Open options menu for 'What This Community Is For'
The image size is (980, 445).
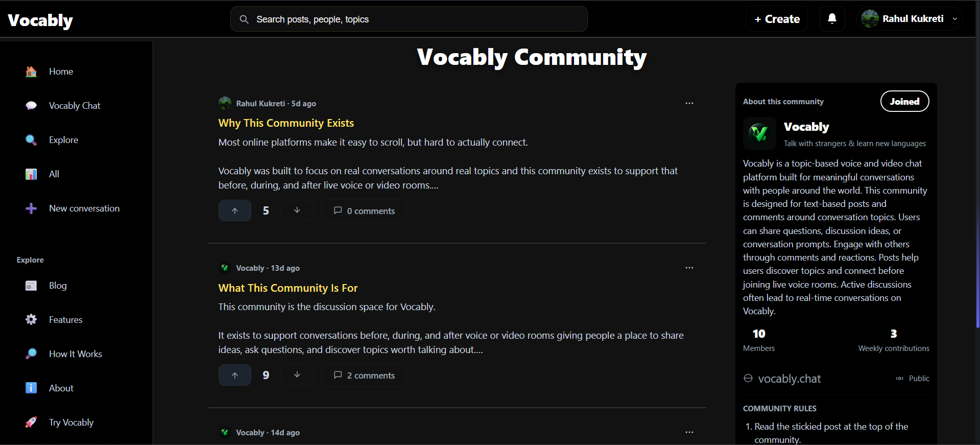click(689, 268)
